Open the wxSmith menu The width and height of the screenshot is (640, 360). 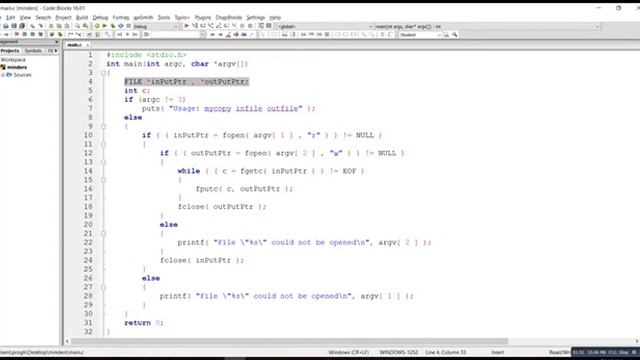pyautogui.click(x=143, y=18)
